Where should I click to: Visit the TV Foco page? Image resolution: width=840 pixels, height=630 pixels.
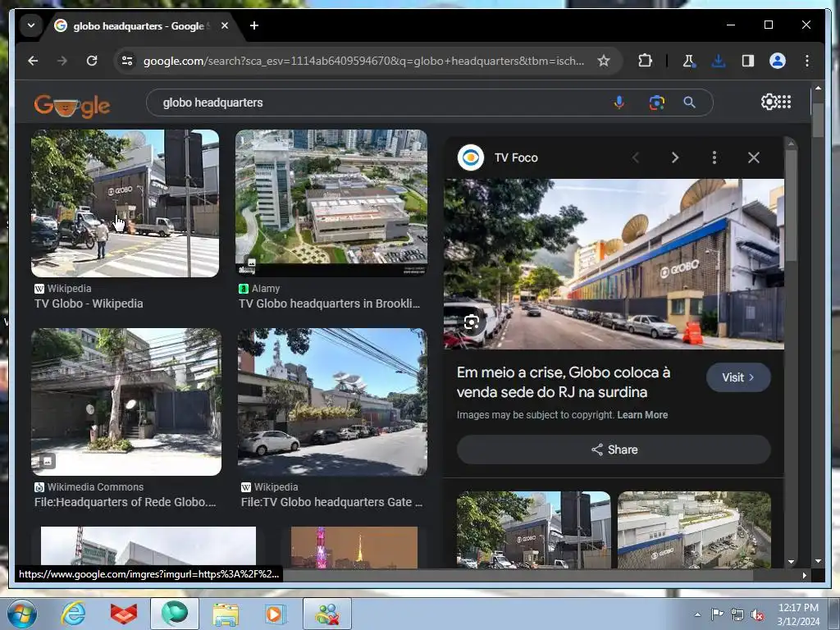(738, 377)
